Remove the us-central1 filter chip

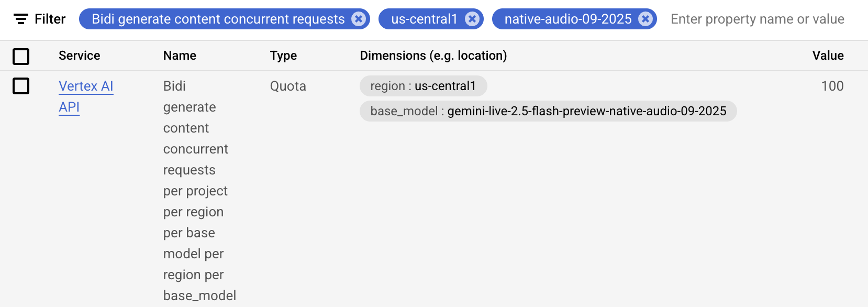click(x=472, y=19)
